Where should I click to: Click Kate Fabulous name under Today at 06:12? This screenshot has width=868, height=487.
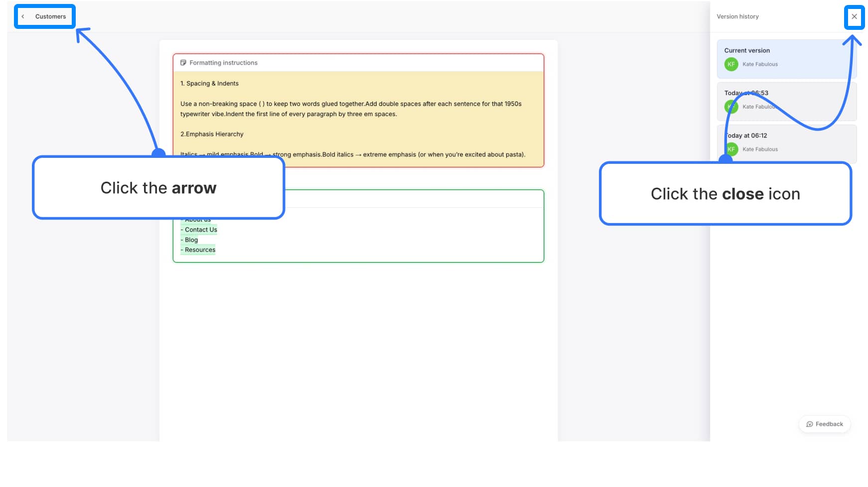tap(760, 149)
